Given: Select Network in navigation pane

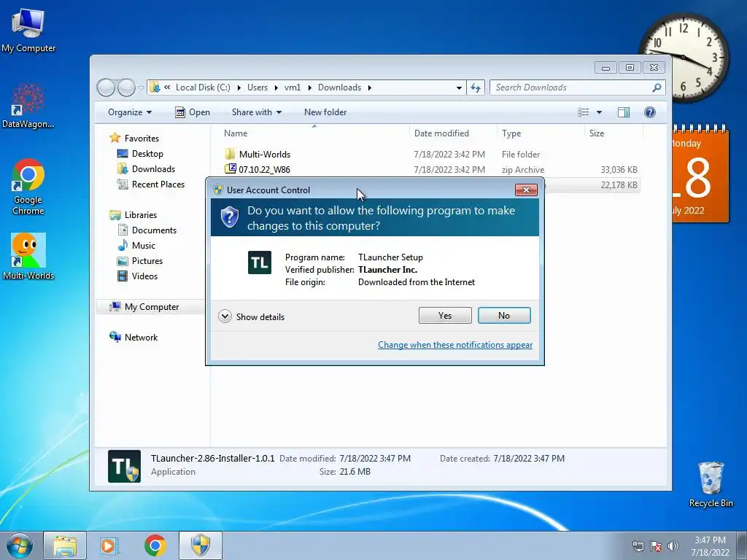Looking at the screenshot, I should point(141,338).
